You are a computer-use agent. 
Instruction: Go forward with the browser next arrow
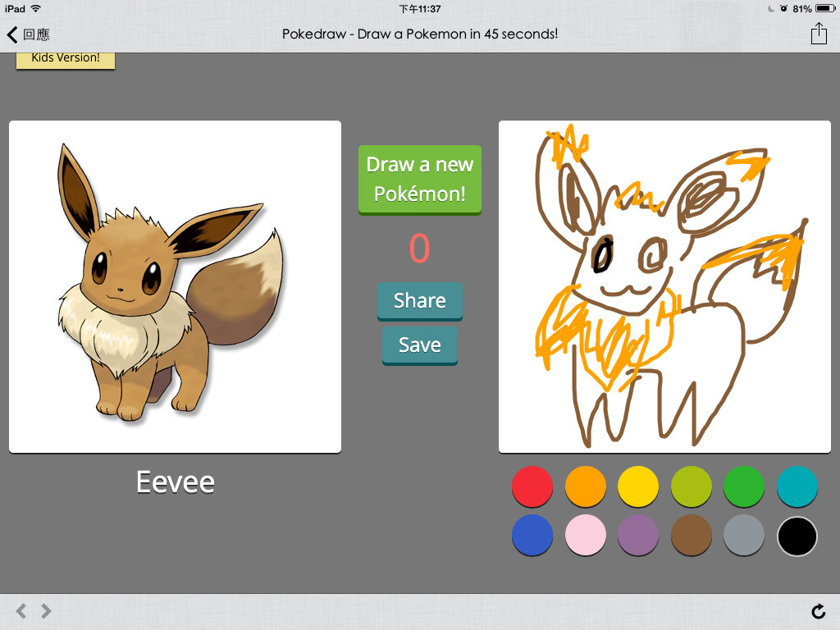pos(46,610)
